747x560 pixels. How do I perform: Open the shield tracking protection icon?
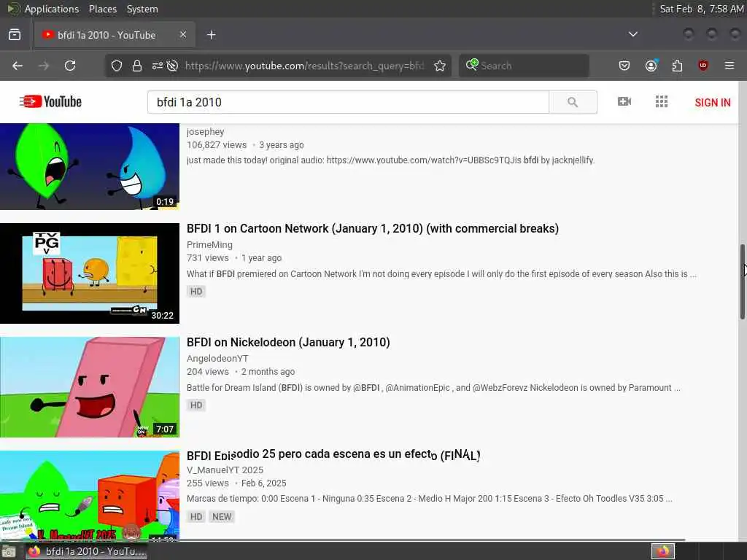tap(117, 66)
